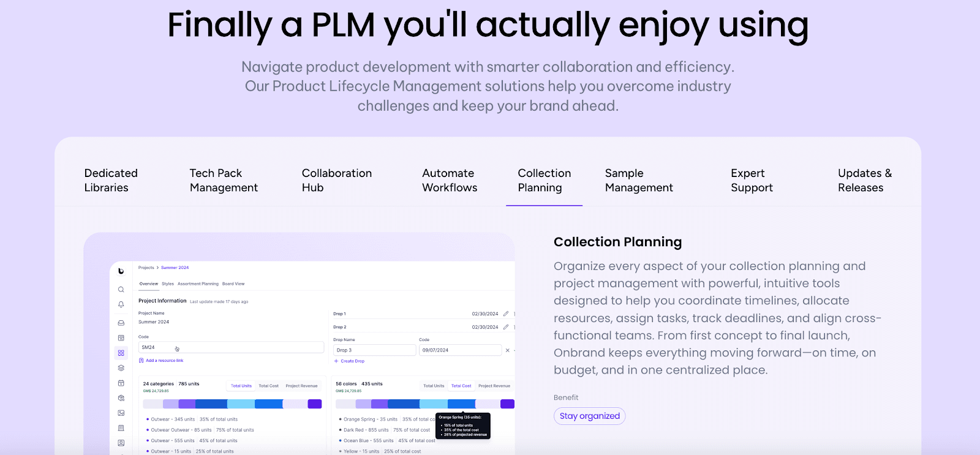Click the Outwear - 555 units row

192,441
